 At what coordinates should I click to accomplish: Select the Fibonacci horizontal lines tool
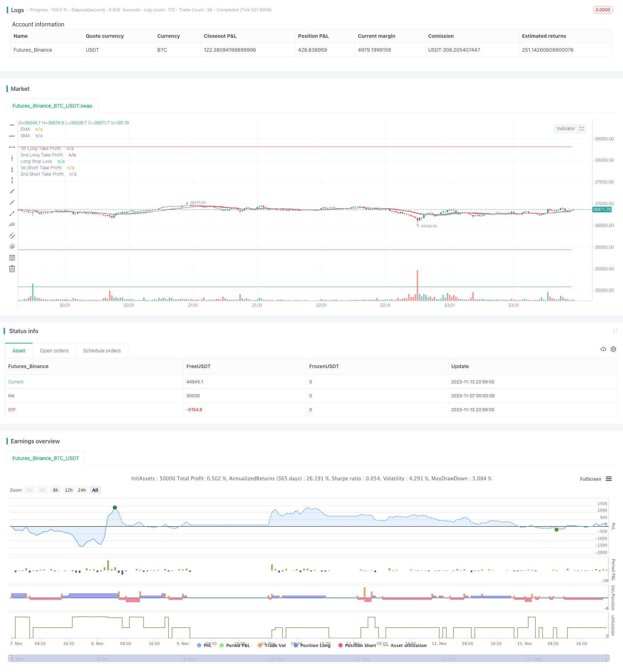coord(12,258)
